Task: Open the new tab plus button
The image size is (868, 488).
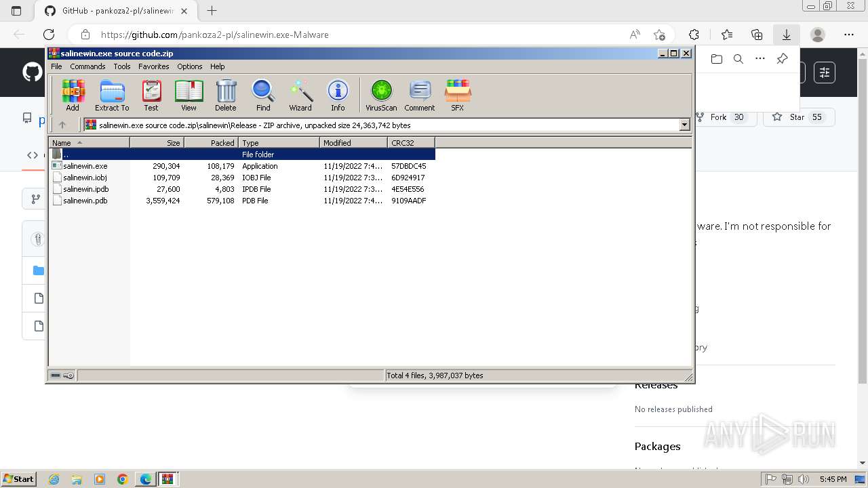Action: point(212,11)
